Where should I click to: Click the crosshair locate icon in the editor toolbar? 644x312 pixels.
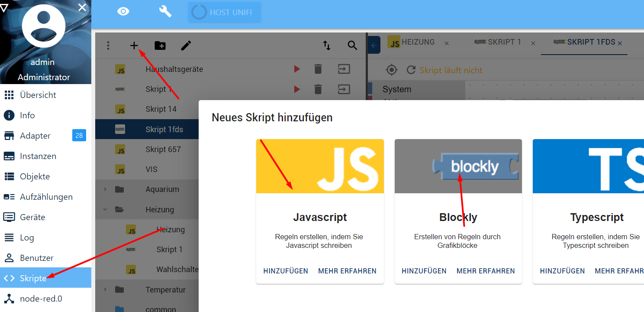[x=391, y=70]
